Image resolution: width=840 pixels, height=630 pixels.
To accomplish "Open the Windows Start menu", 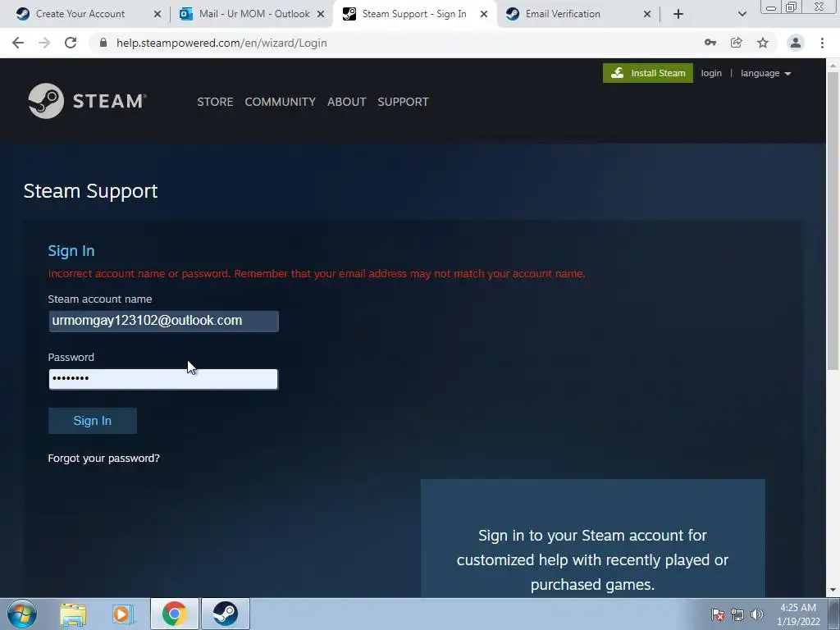I will (22, 614).
